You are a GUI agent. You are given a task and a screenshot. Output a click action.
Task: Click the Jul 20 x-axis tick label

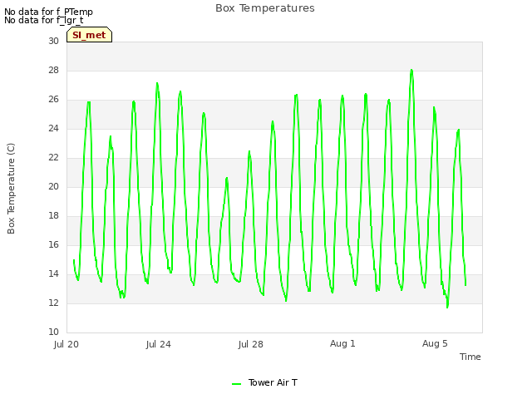click(x=66, y=344)
